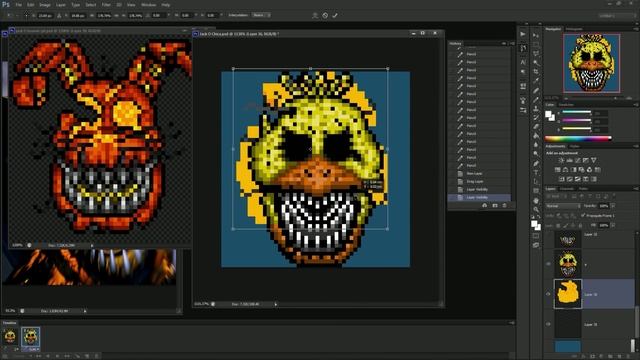Open the collapsed Actions panel play icon
This screenshot has height=360, width=640.
(x=523, y=34)
